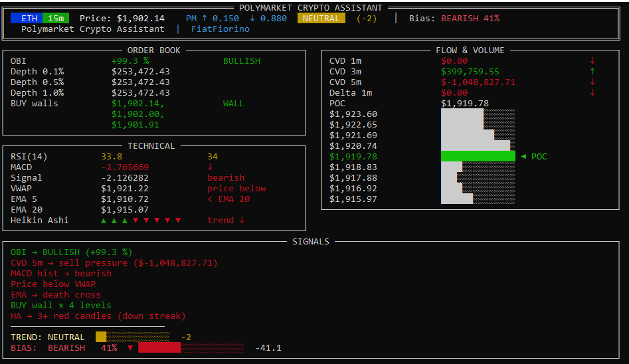Click the CVD 5m row value

[x=478, y=82]
